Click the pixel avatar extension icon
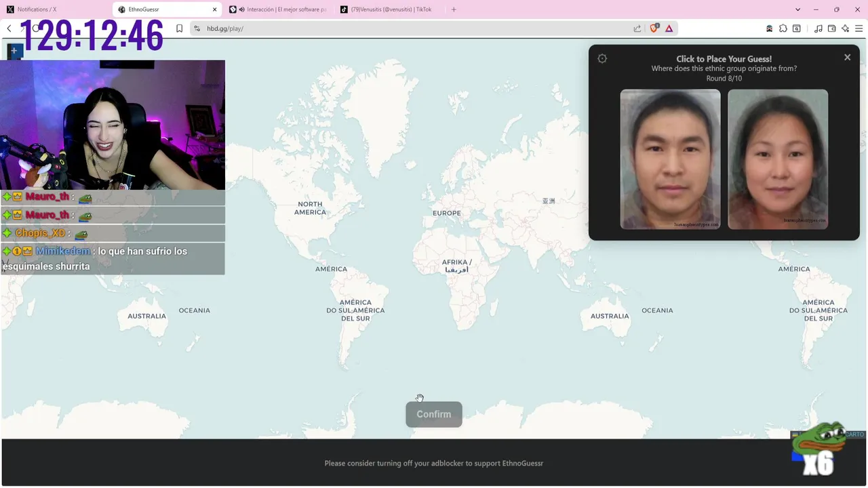Image resolution: width=868 pixels, height=488 pixels. (769, 28)
